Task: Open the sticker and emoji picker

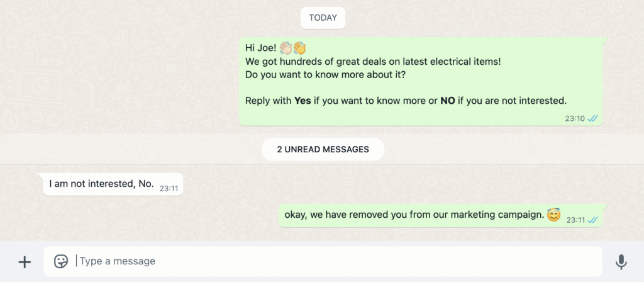Action: 61,261
